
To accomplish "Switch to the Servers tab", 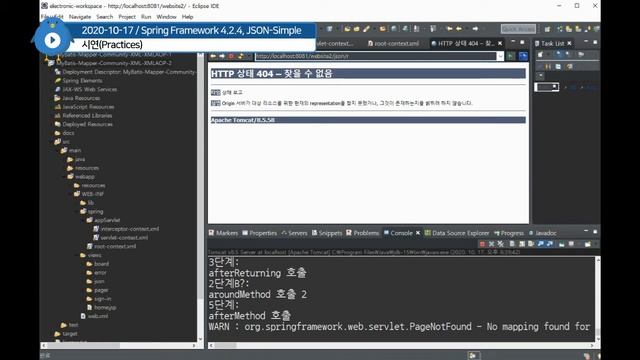I will [x=294, y=233].
